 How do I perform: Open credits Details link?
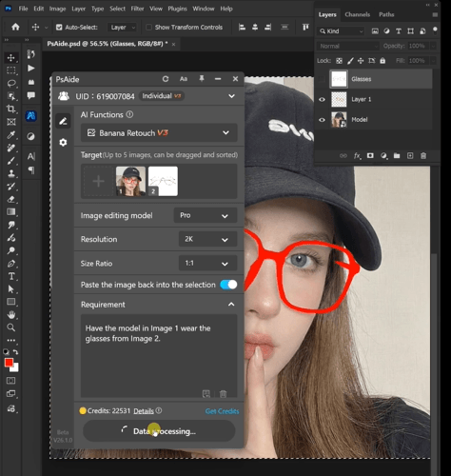pos(144,411)
